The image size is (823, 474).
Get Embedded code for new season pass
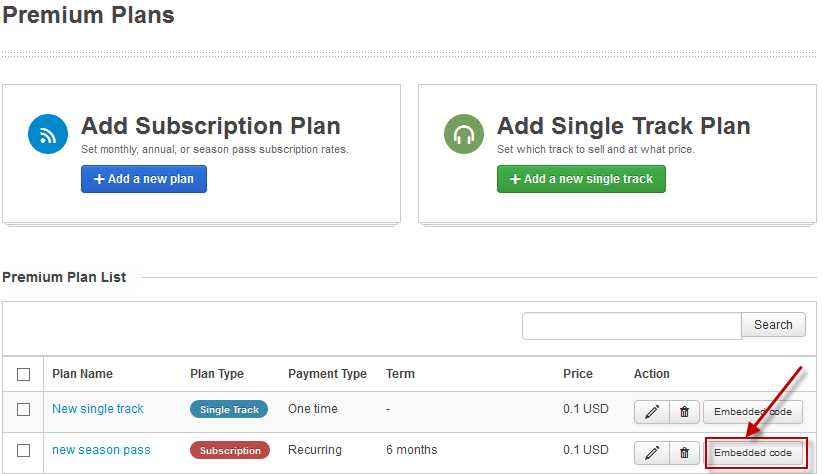tap(753, 453)
